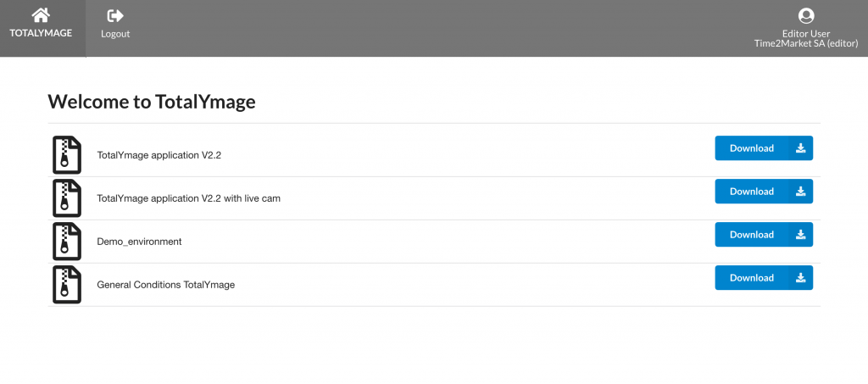Download the Demo_environment file
The image size is (868, 384).
pos(764,235)
